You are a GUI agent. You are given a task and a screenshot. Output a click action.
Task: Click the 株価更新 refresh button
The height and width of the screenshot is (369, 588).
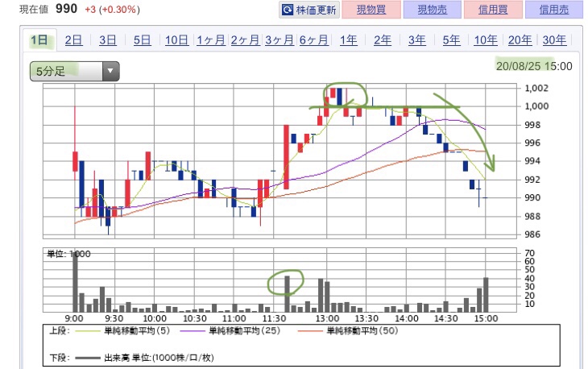308,10
